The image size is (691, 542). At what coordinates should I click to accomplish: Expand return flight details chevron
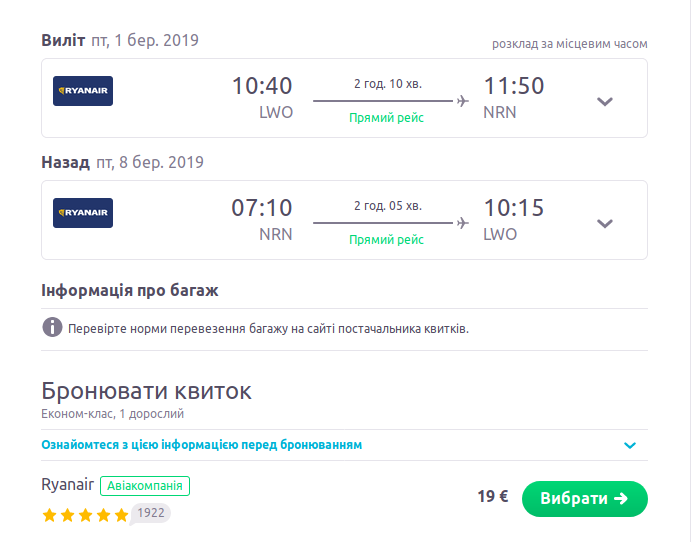coord(604,223)
